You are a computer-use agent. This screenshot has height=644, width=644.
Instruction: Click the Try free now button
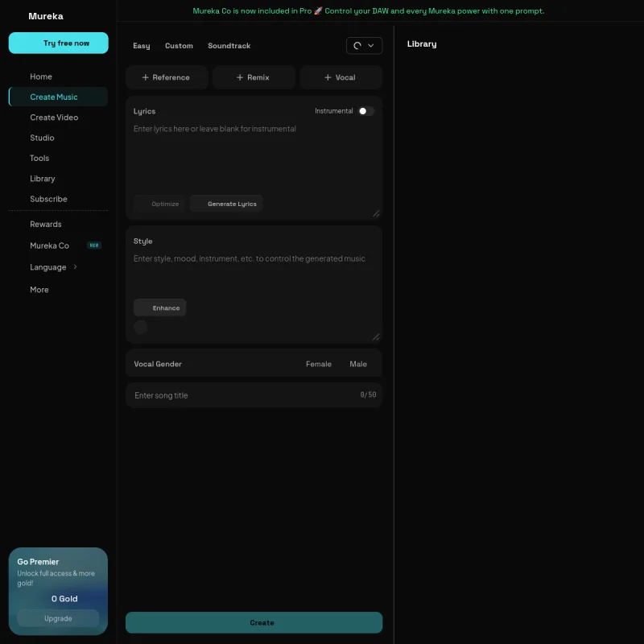click(58, 43)
